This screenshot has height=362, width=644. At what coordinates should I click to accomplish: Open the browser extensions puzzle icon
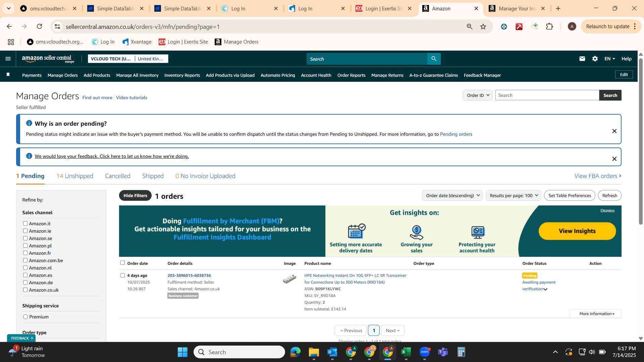tap(549, 26)
